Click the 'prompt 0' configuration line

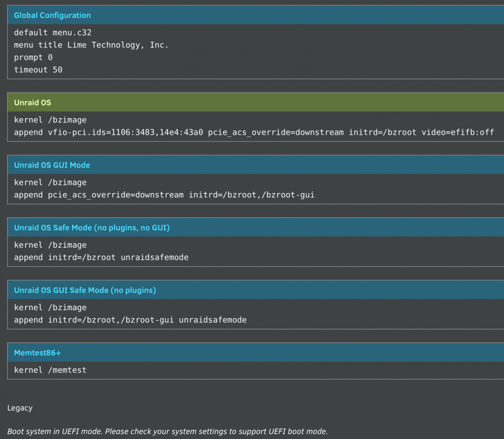point(33,57)
